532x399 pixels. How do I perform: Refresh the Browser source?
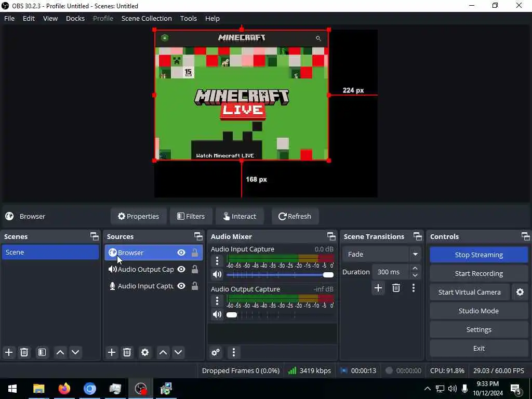pyautogui.click(x=295, y=216)
